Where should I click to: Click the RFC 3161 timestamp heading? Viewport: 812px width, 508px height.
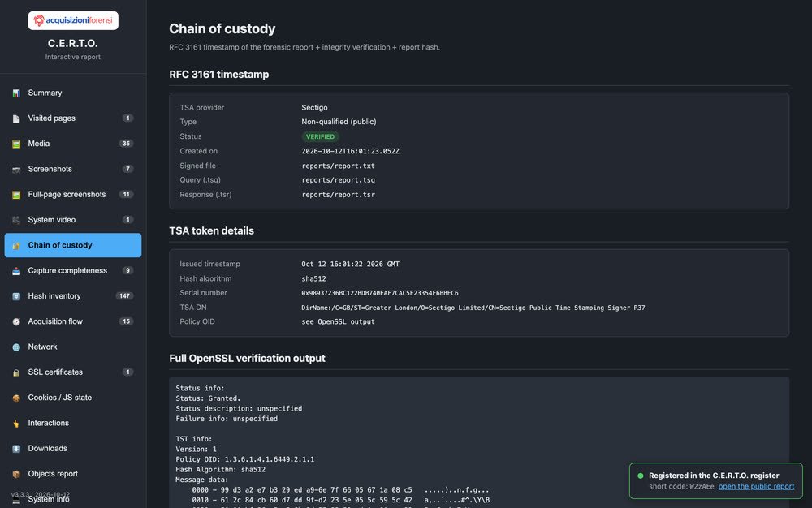[x=219, y=74]
